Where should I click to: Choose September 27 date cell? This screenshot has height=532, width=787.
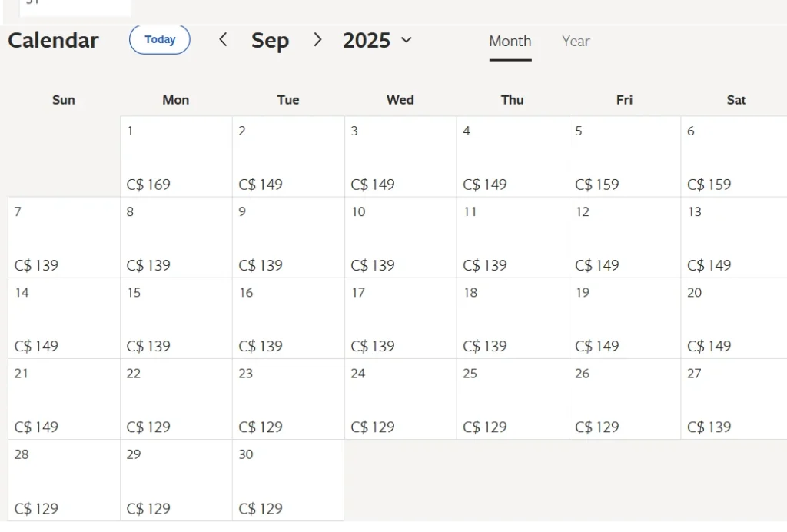[x=734, y=399]
